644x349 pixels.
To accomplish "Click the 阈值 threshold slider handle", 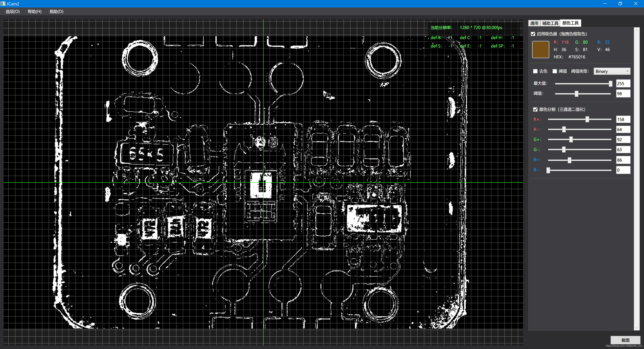I will point(577,94).
